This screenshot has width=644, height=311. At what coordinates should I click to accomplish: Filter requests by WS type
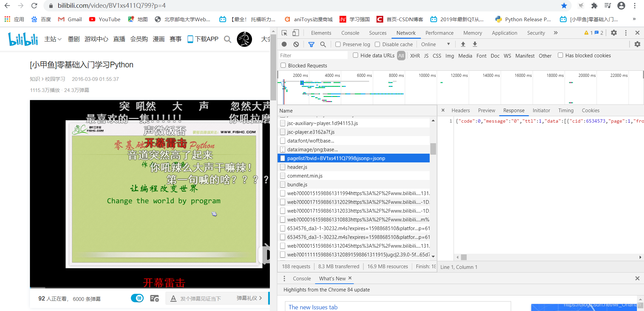(x=507, y=56)
